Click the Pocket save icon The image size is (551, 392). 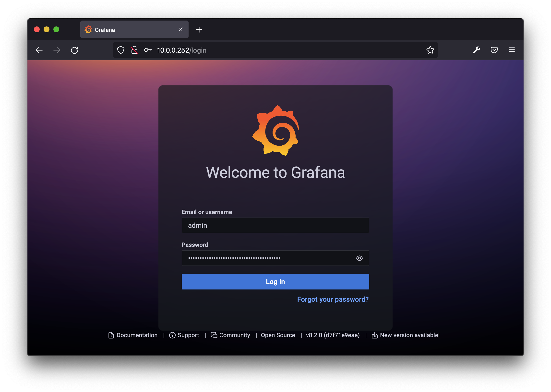pyautogui.click(x=494, y=50)
